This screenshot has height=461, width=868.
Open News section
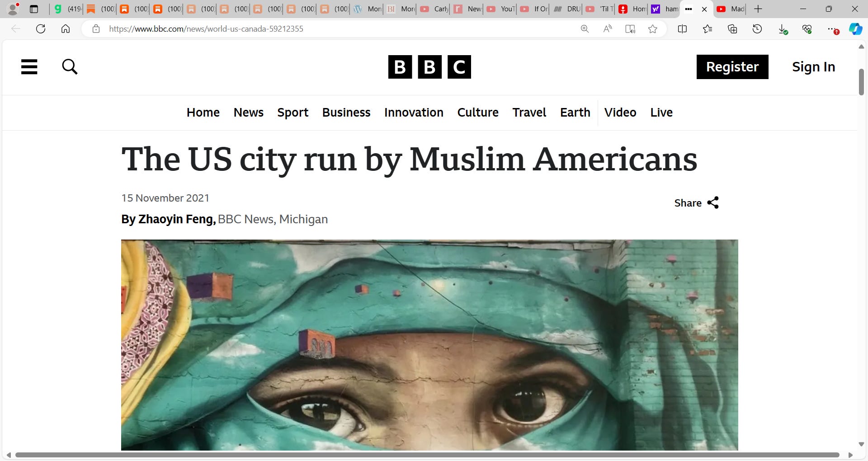pyautogui.click(x=249, y=113)
